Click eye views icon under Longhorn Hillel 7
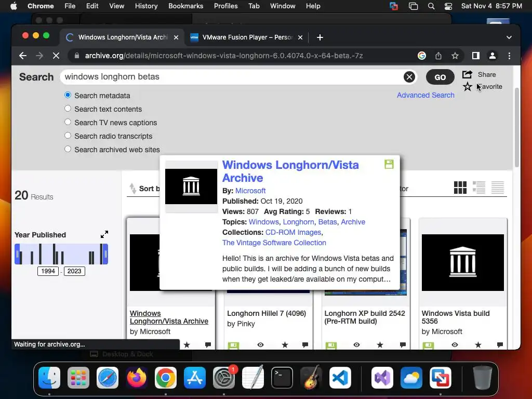This screenshot has height=399, width=532. (x=260, y=345)
